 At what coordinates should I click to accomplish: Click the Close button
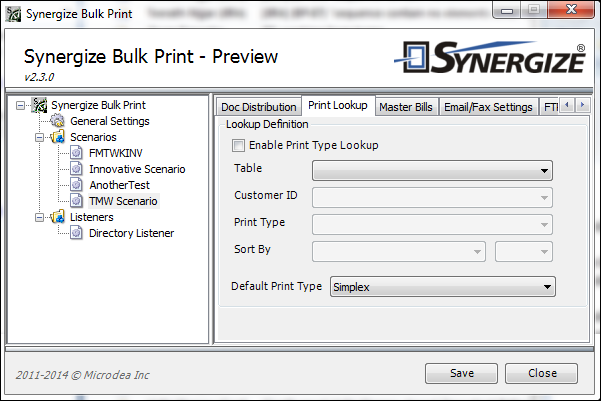coord(541,373)
